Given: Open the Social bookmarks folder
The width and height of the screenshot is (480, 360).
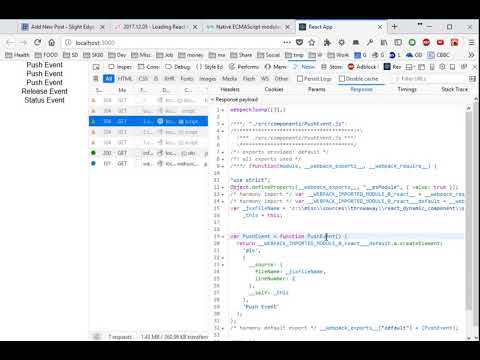Looking at the screenshot, I should 269,55.
